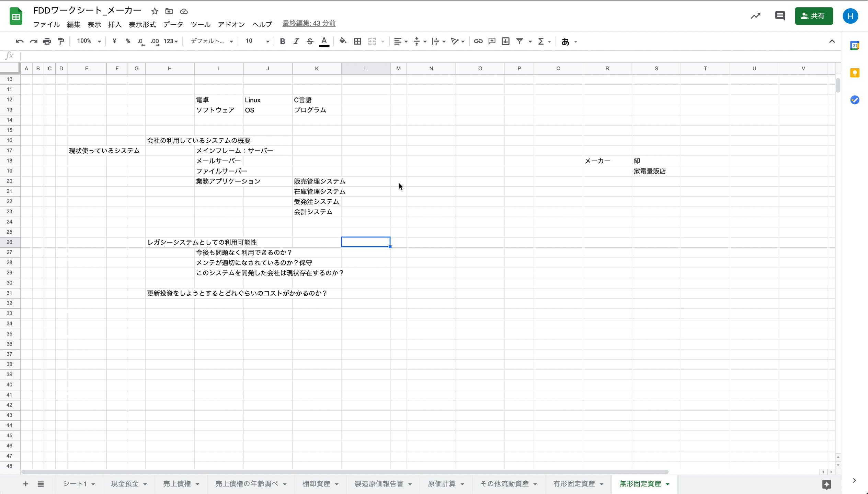The height and width of the screenshot is (494, 868).
Task: Toggle bold formatting
Action: 282,41
